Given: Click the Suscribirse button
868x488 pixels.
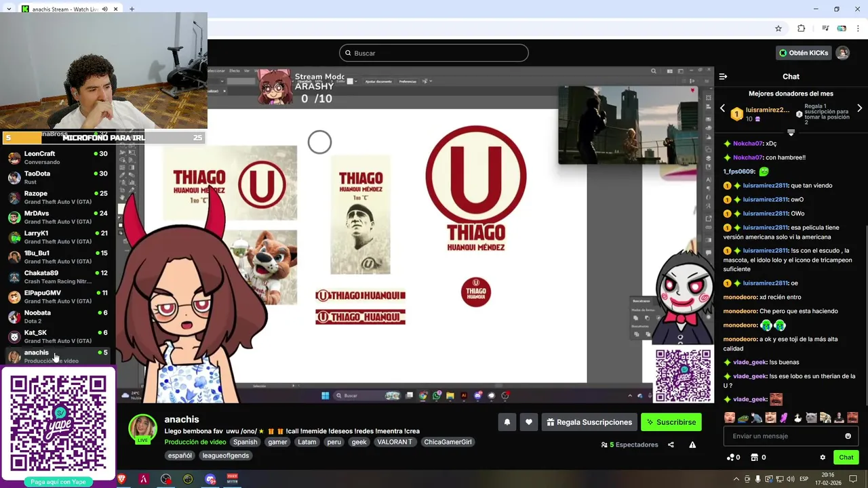Looking at the screenshot, I should click(671, 422).
